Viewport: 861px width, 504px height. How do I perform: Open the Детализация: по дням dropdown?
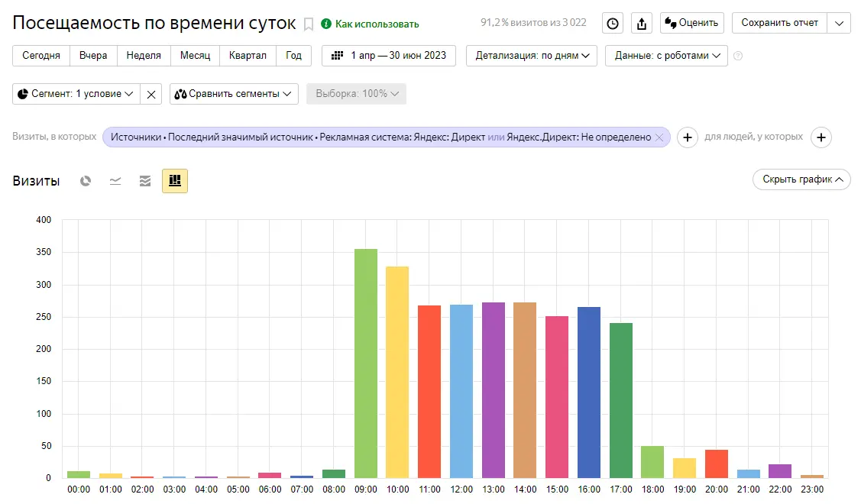click(532, 56)
